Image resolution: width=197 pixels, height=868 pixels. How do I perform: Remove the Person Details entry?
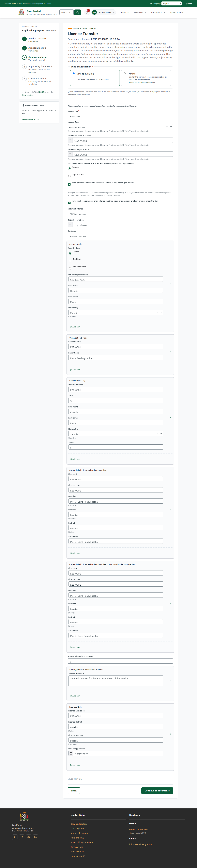170,283
